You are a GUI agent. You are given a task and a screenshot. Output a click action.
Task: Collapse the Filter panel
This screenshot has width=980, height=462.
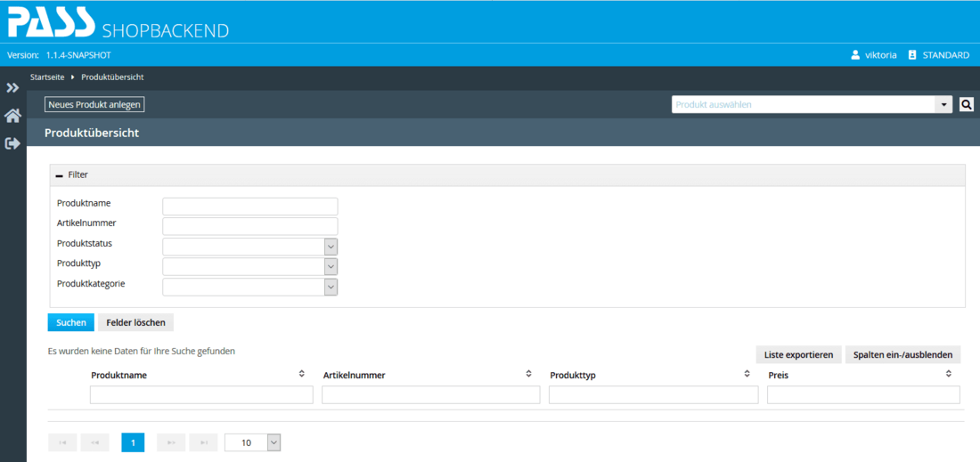[60, 175]
